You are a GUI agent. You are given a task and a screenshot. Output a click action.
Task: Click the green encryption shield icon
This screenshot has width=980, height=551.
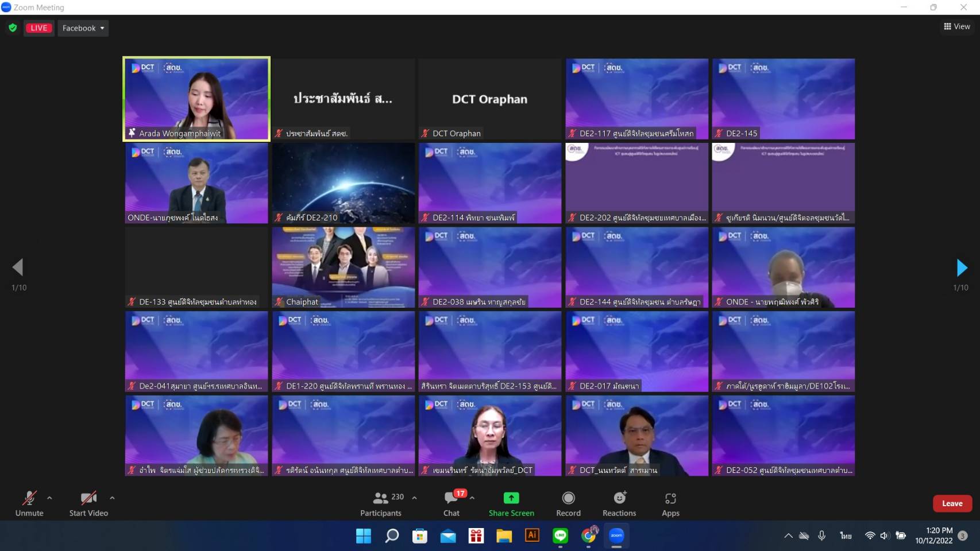click(x=13, y=28)
